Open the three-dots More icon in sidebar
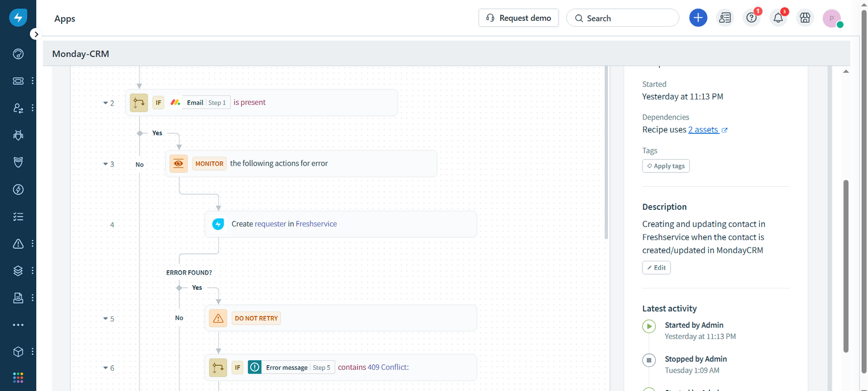 (x=18, y=325)
